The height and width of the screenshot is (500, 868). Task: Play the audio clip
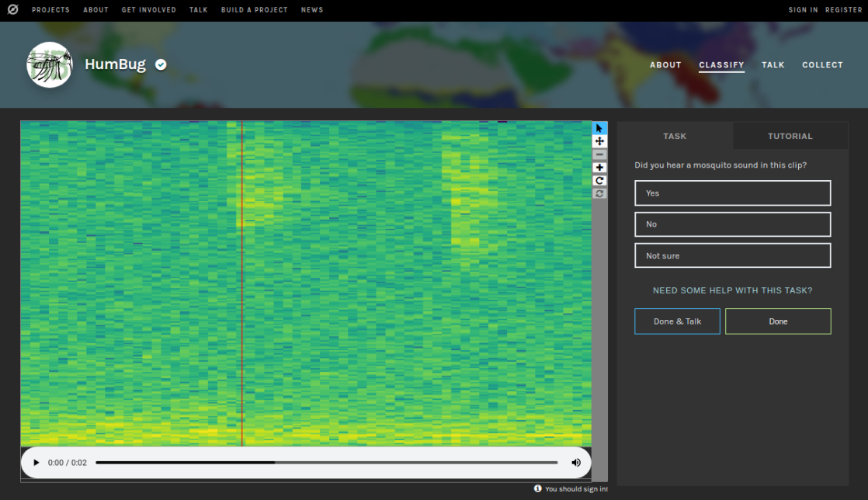click(36, 463)
